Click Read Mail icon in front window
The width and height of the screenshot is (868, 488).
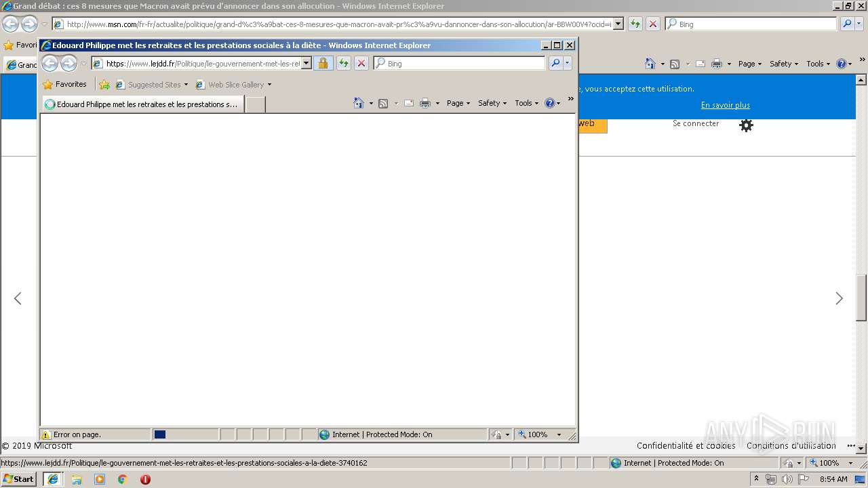pos(409,103)
